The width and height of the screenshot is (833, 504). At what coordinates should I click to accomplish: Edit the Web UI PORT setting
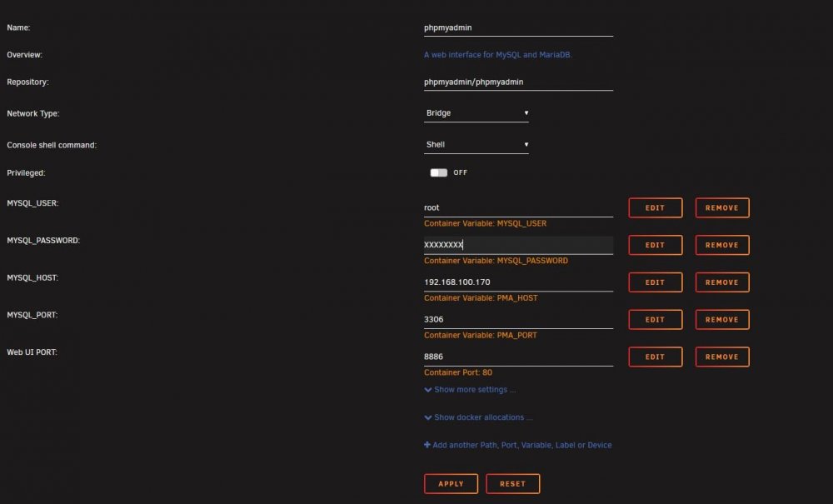point(655,357)
